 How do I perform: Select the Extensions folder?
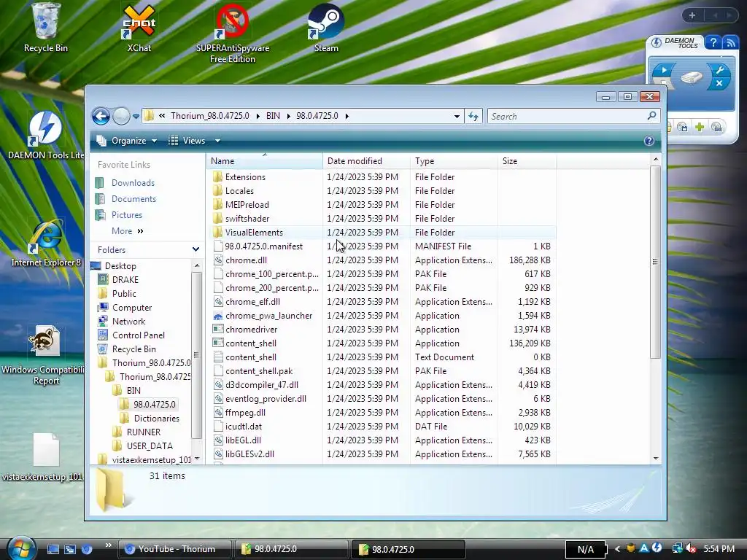pos(245,177)
